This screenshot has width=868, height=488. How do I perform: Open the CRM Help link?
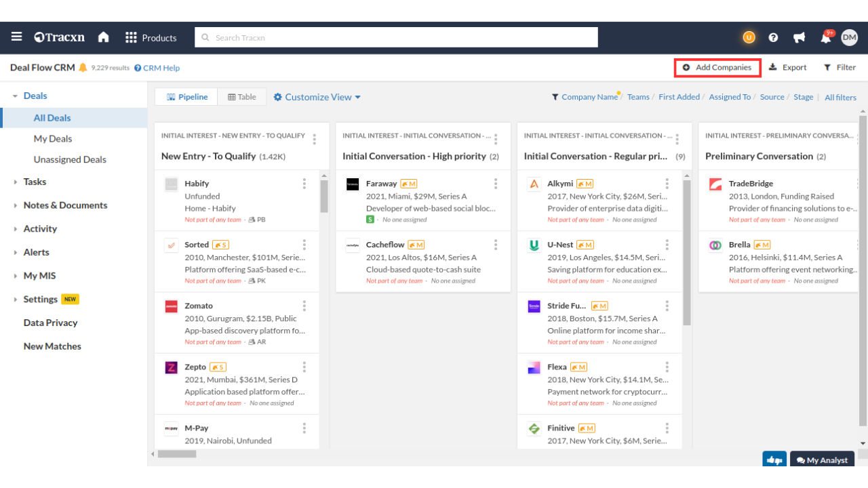157,68
